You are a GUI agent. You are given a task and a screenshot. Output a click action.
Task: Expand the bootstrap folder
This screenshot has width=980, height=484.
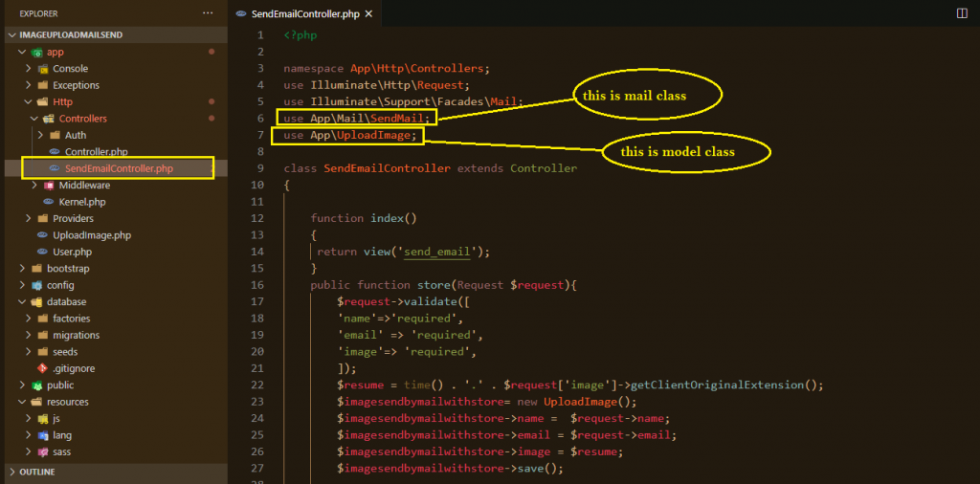click(23, 269)
